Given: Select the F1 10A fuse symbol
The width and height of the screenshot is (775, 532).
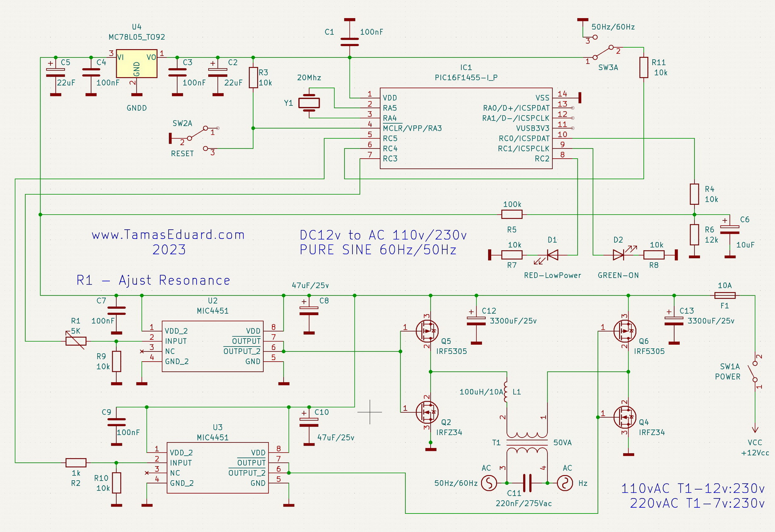Looking at the screenshot, I should pos(725,295).
